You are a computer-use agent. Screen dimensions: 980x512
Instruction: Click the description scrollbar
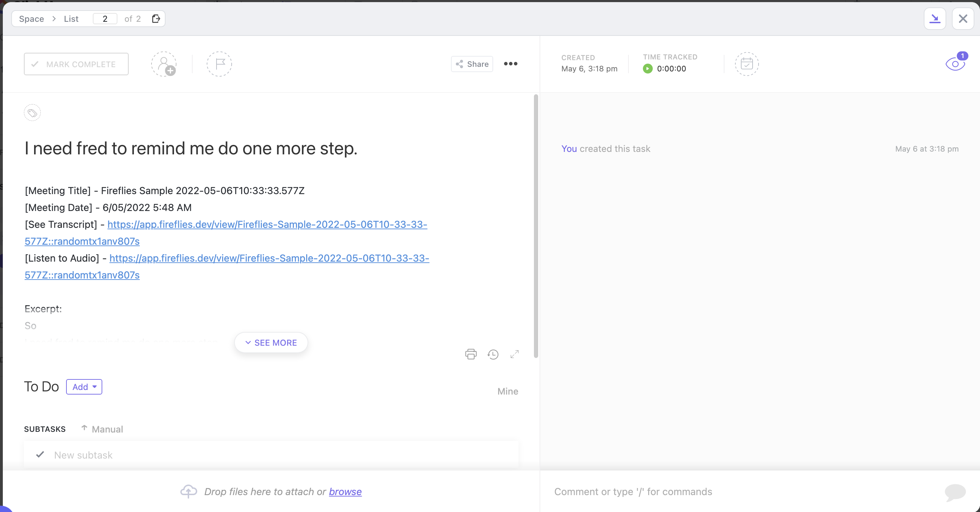point(536,226)
